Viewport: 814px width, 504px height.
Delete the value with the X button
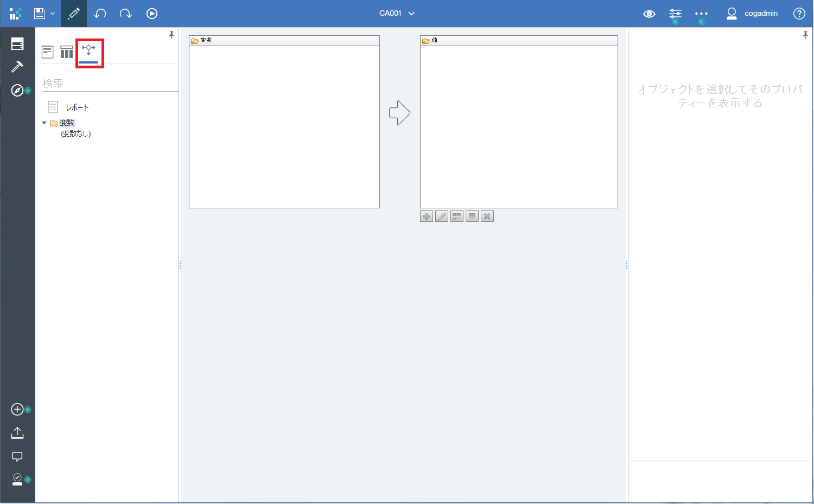coord(487,216)
